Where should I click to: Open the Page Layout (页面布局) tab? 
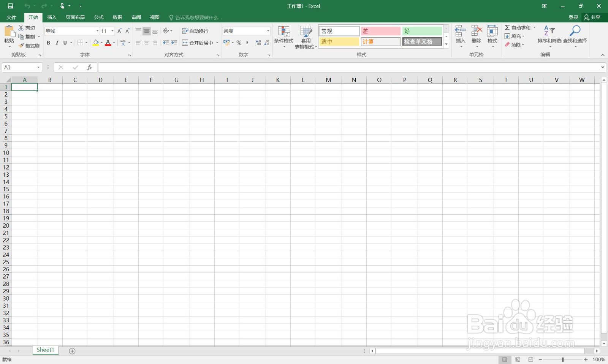[75, 17]
